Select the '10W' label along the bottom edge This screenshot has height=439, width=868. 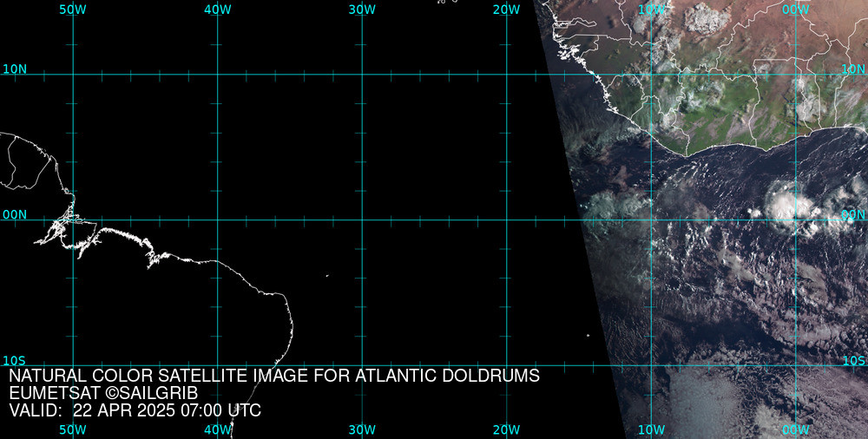point(651,430)
